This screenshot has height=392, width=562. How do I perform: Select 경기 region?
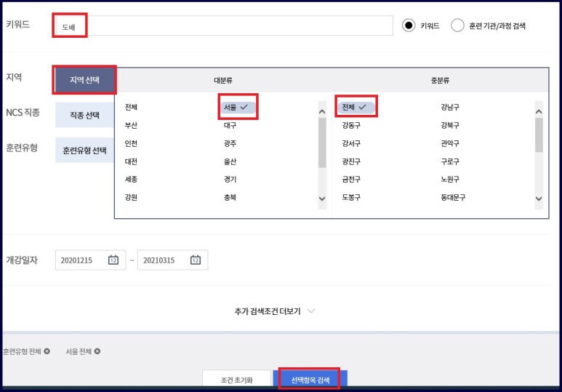coord(230,179)
